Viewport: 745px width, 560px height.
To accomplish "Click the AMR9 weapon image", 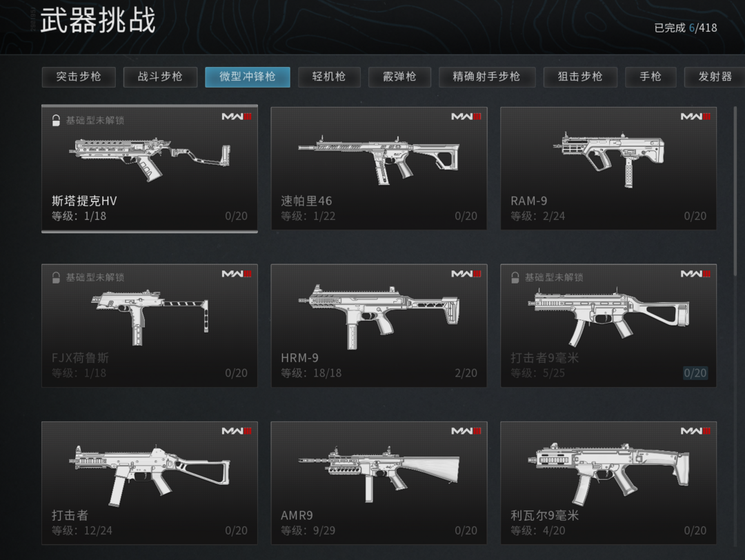I will [x=379, y=473].
